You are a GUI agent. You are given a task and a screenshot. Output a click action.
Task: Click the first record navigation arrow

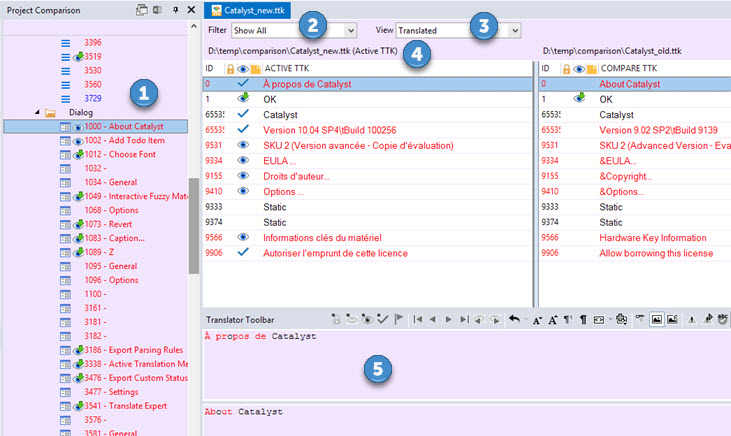coord(418,319)
